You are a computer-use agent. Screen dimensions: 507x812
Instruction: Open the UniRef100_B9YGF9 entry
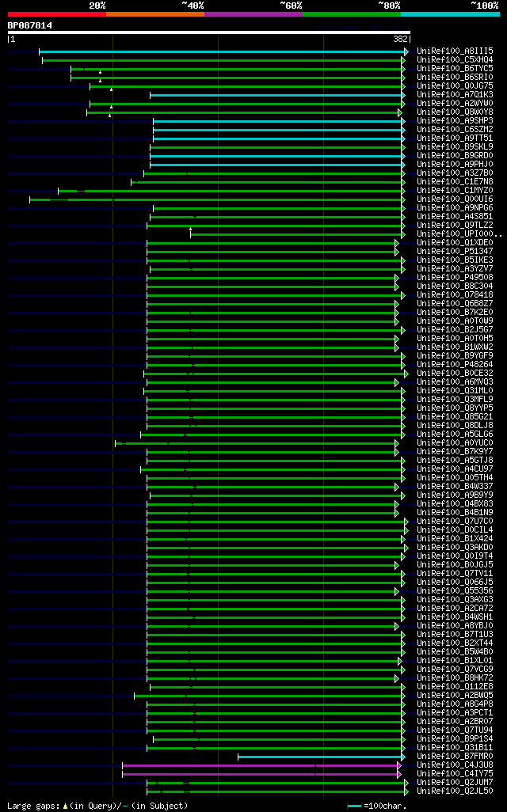(x=455, y=356)
